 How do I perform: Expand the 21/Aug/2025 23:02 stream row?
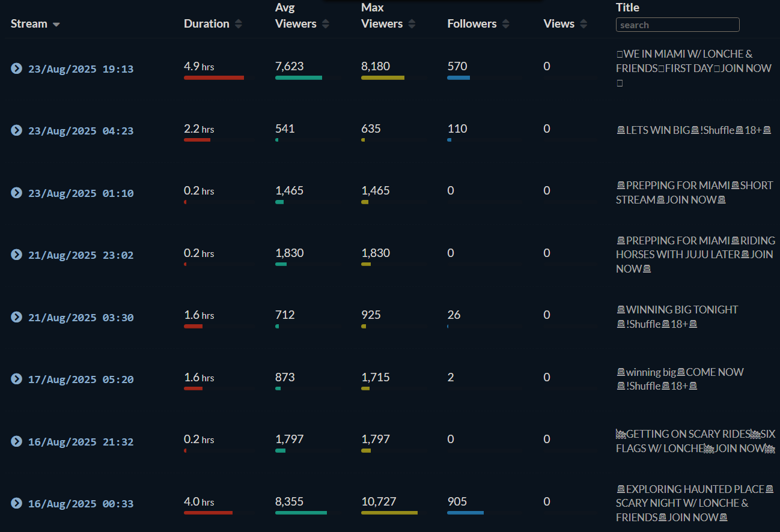pos(16,255)
